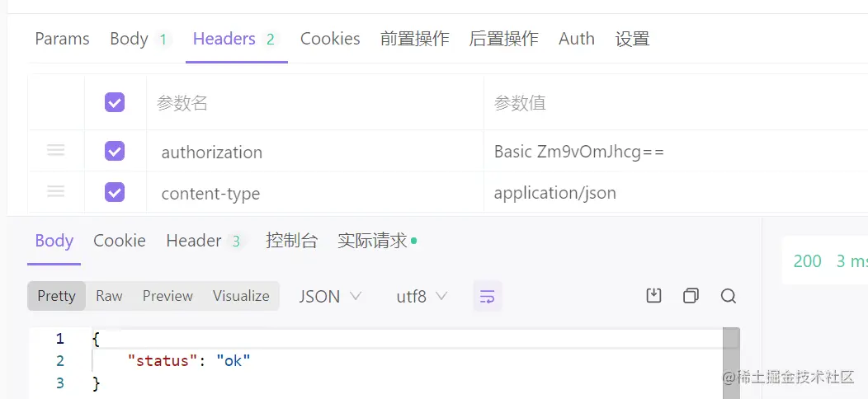The height and width of the screenshot is (399, 868).
Task: Open the response Cookie tab
Action: click(x=120, y=241)
